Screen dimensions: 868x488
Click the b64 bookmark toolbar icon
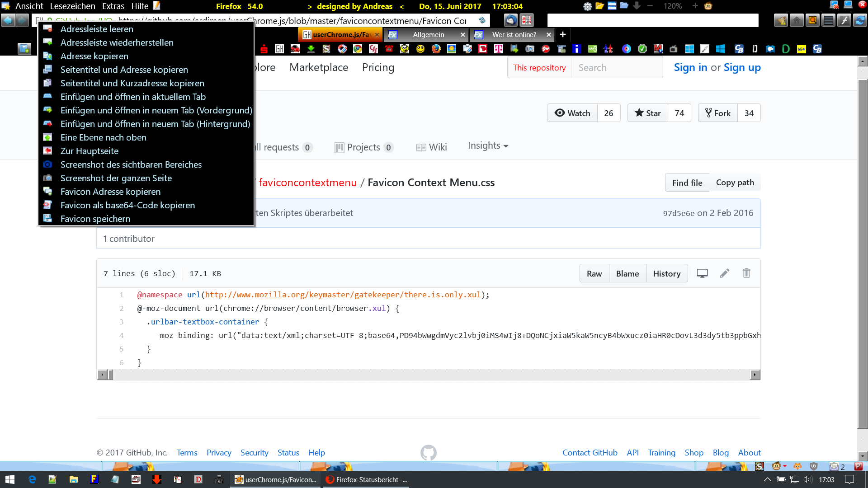[801, 49]
